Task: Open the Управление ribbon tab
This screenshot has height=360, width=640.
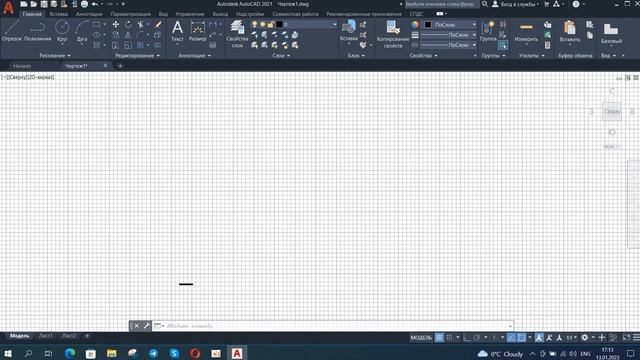Action: [190, 14]
